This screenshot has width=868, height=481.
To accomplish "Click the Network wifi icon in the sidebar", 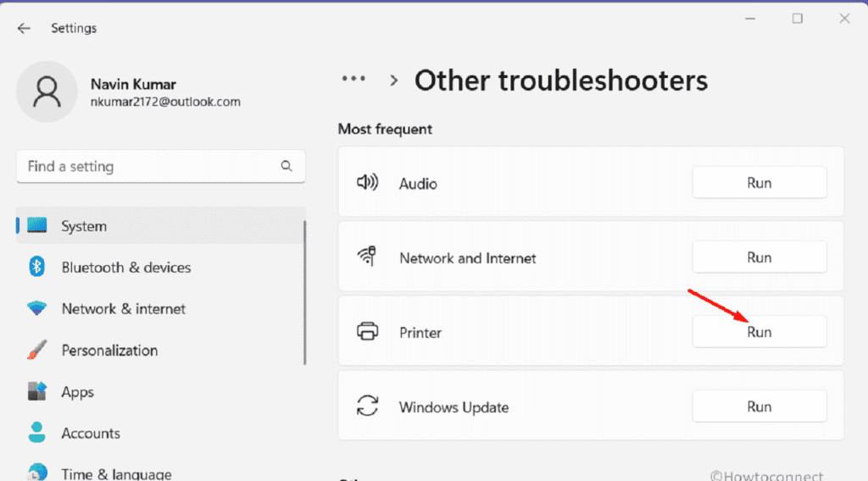I will (37, 308).
